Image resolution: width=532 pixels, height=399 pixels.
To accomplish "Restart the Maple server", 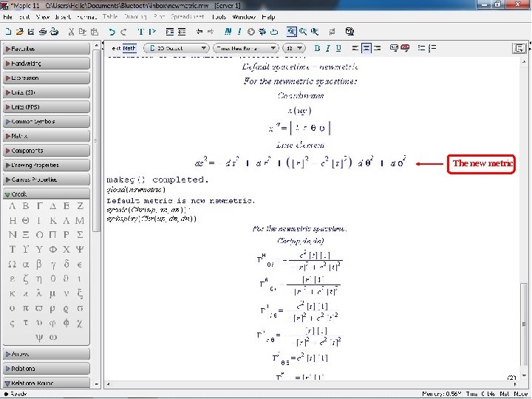I will [x=274, y=32].
